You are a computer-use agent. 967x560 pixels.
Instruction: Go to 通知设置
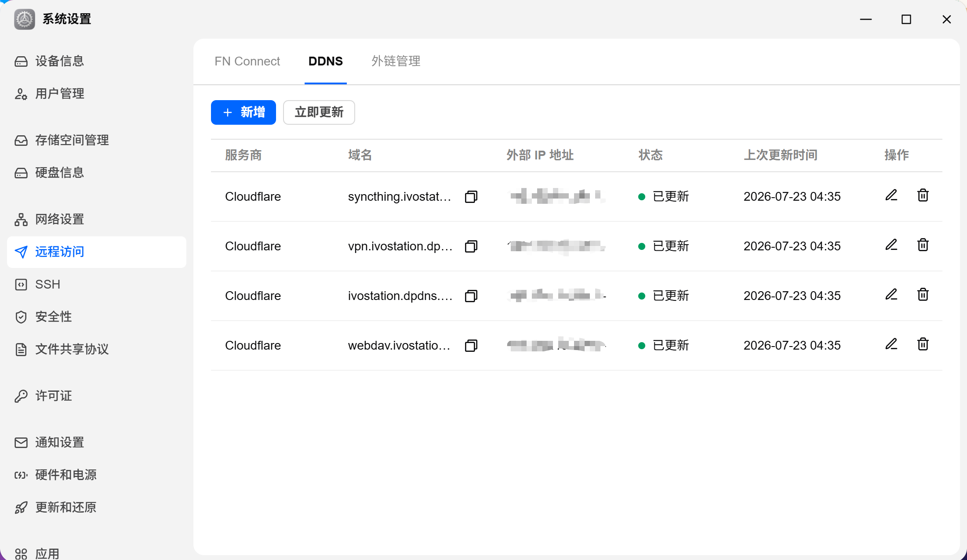[x=97, y=442]
